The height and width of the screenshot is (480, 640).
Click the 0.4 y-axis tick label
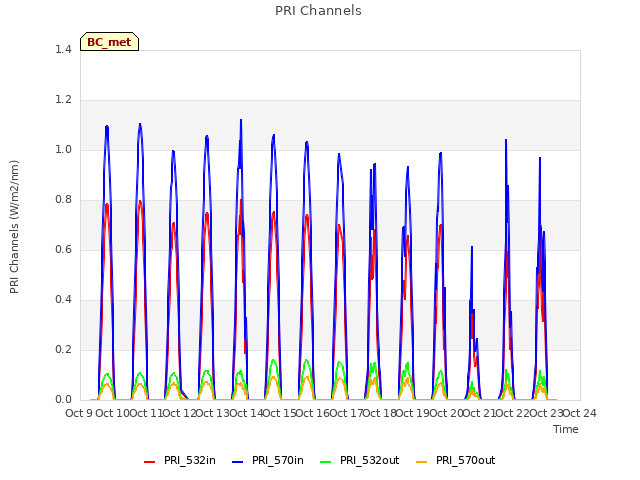[x=63, y=300]
